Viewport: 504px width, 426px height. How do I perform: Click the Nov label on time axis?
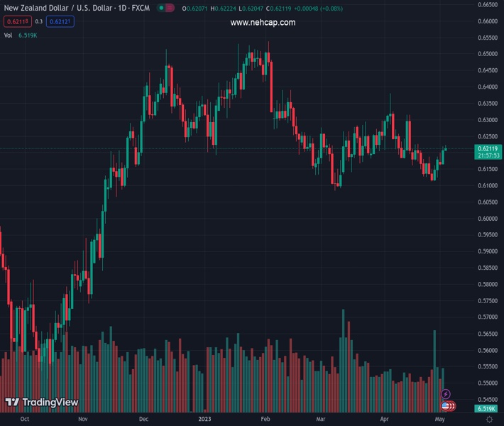coord(83,420)
